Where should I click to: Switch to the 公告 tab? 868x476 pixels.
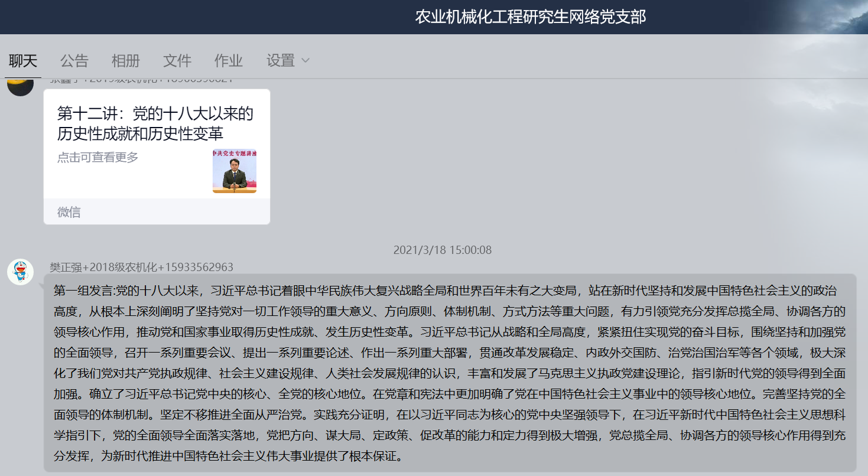coord(74,61)
